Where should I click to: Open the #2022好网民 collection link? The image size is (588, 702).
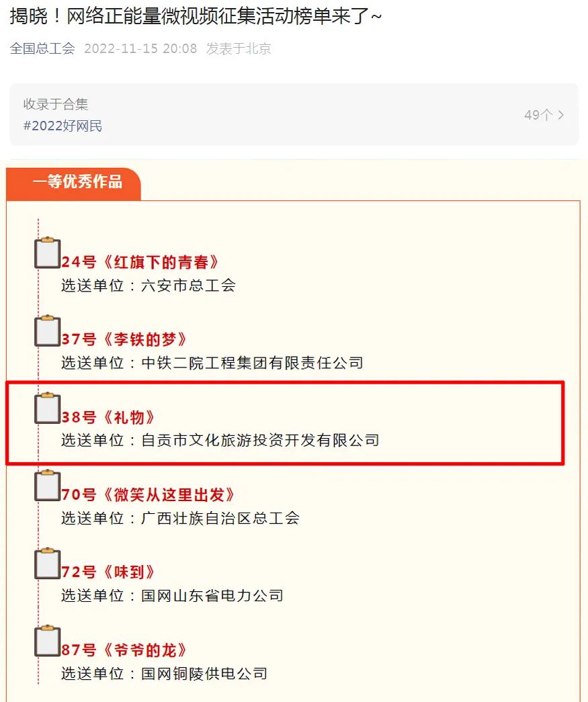coord(63,126)
